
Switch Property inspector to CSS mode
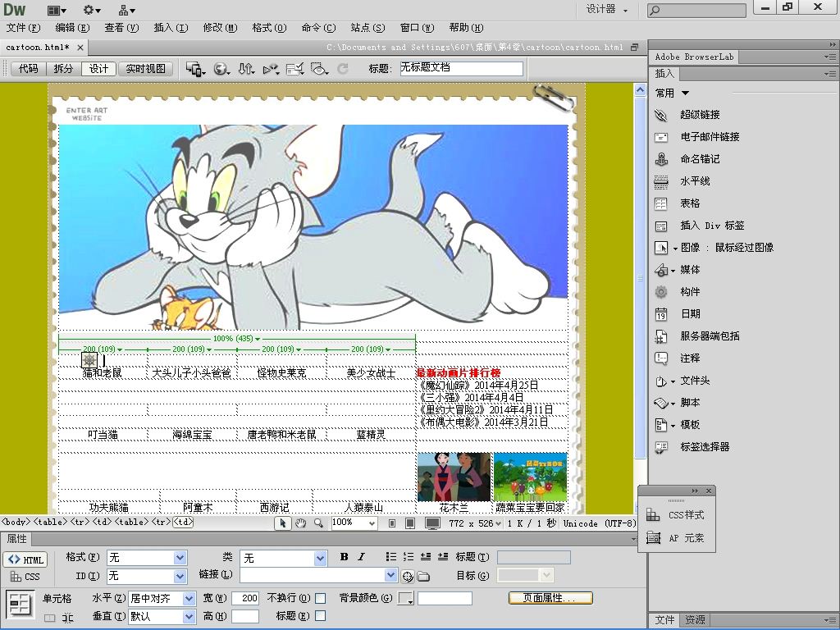[25, 577]
